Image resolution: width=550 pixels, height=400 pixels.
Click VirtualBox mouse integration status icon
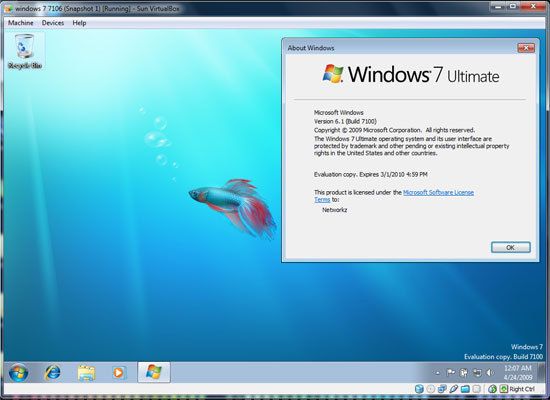[492, 389]
